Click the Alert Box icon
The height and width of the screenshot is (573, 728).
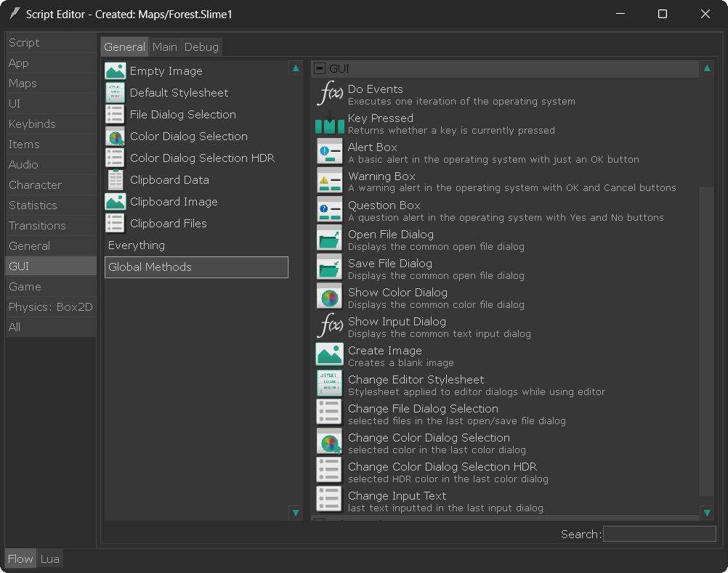(329, 152)
